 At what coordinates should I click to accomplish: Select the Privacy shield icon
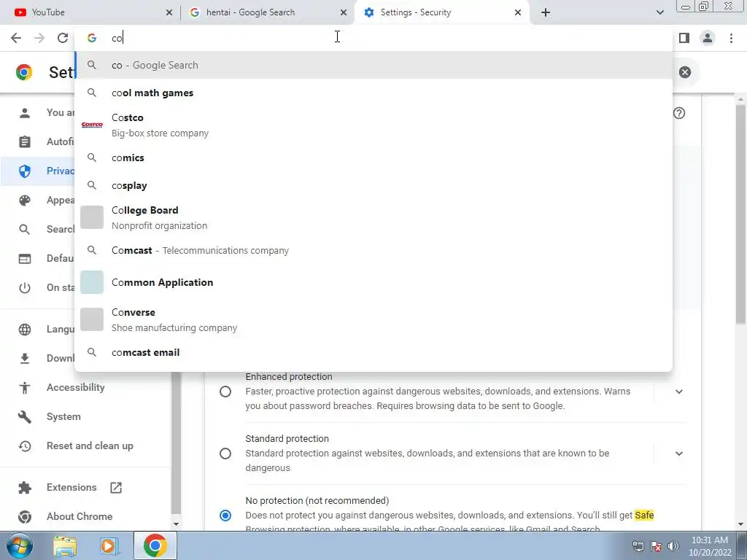[x=25, y=171]
